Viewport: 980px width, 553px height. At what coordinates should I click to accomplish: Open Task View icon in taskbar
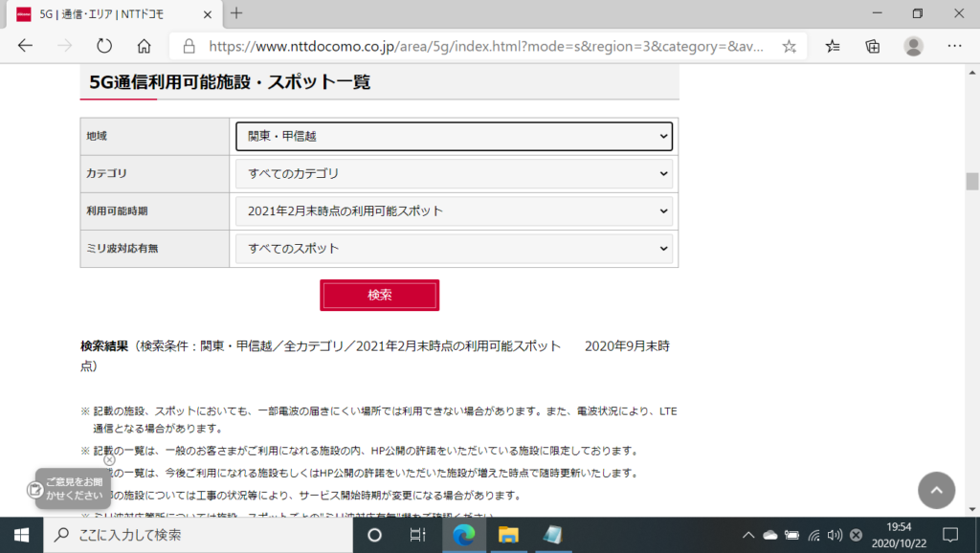point(417,535)
